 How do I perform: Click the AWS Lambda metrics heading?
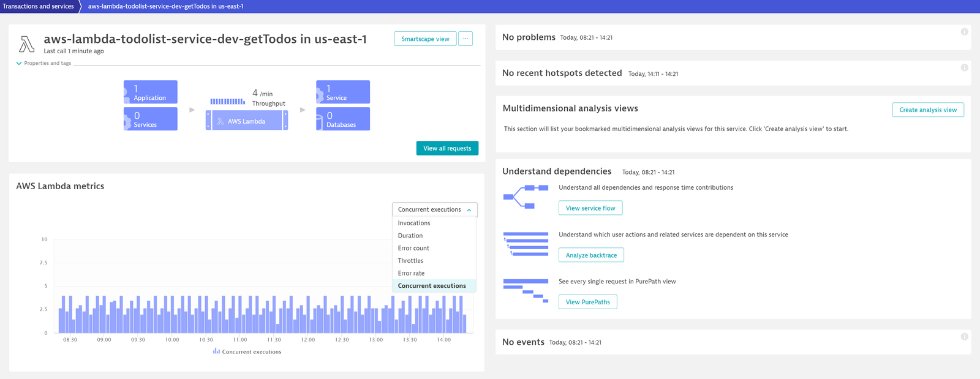pos(60,186)
